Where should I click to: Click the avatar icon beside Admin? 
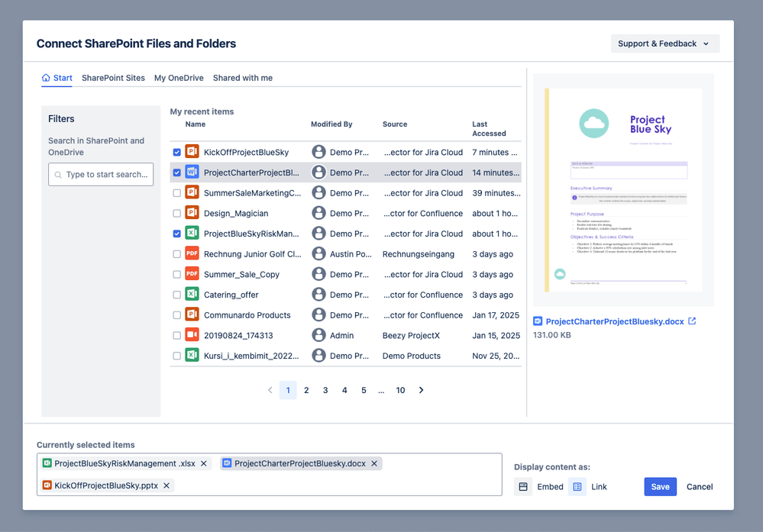(318, 335)
